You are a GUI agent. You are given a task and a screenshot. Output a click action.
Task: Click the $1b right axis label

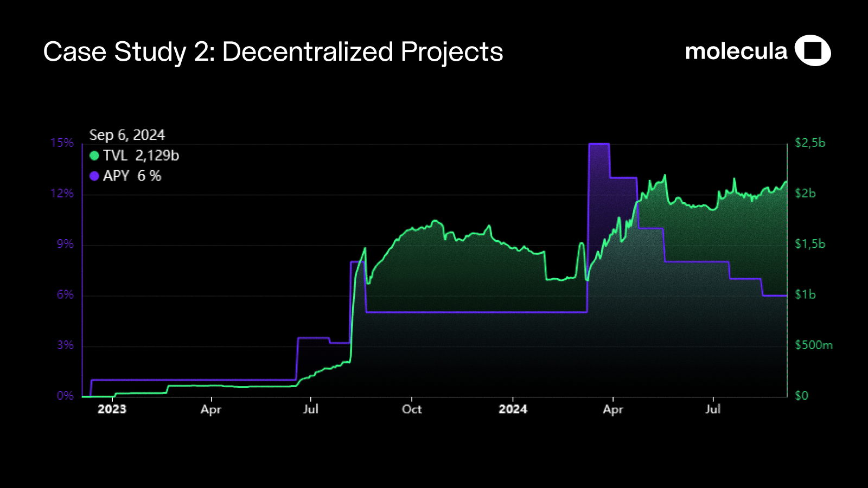point(805,294)
